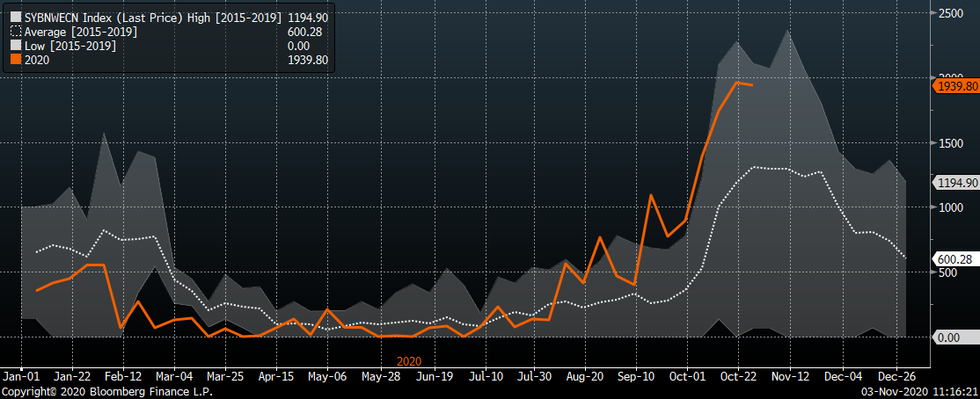Screen dimensions: 980x399
Task: Click the 600.28 axis value tag
Action: tap(954, 259)
